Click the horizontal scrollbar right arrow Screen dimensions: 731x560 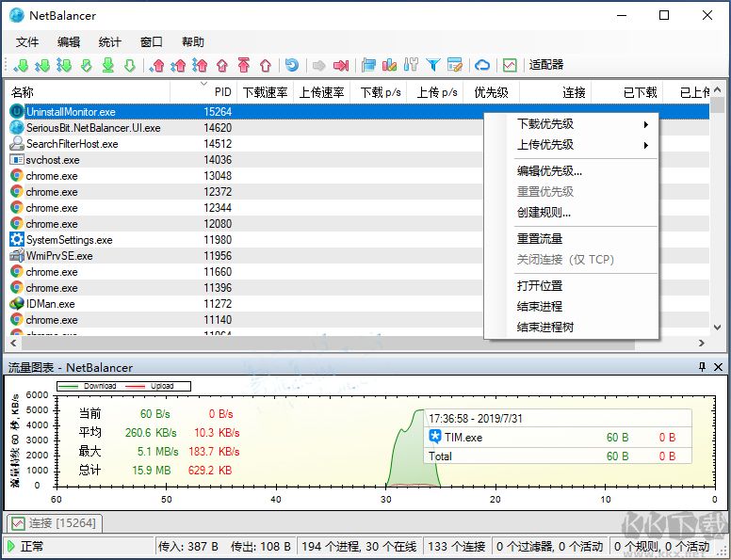coord(702,344)
